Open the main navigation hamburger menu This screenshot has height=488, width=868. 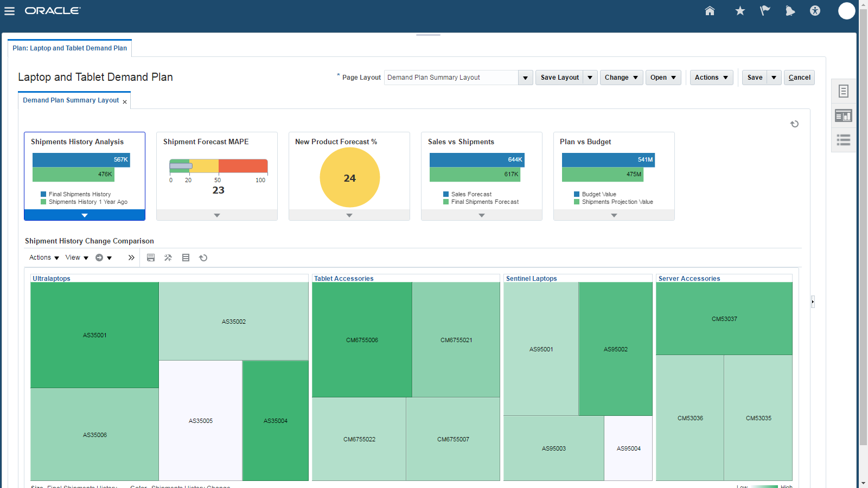click(x=9, y=11)
